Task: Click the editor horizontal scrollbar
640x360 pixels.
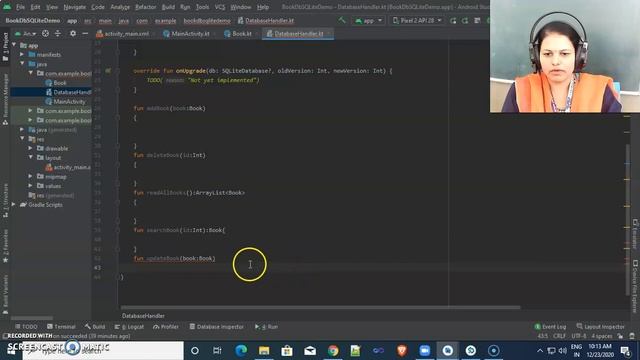Action: point(320,307)
